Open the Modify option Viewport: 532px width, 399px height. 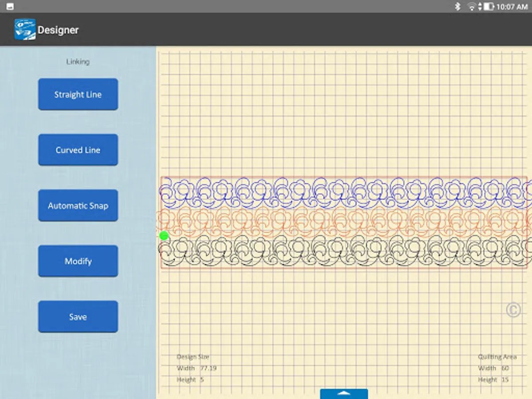[78, 261]
